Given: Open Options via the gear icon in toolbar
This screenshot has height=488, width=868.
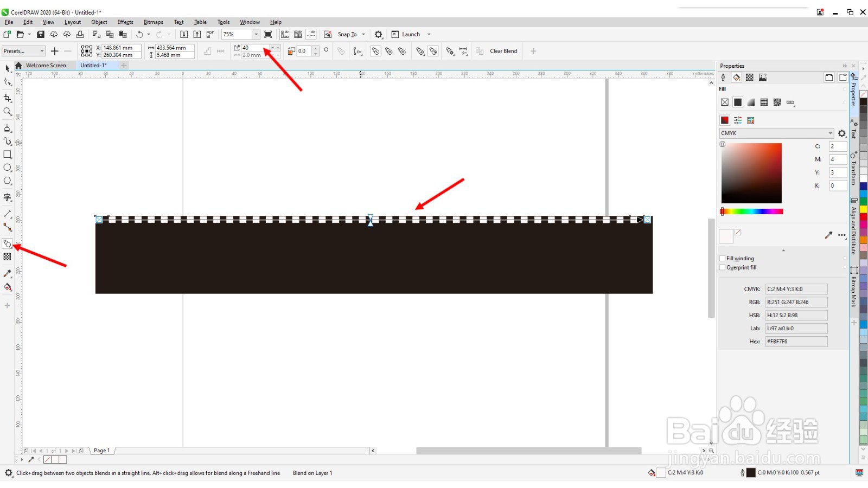Looking at the screenshot, I should [x=379, y=34].
